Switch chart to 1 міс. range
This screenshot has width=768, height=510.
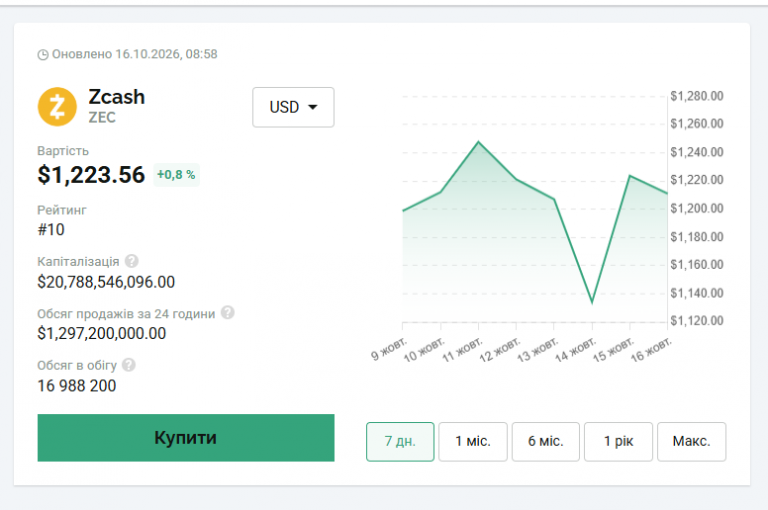[x=473, y=441]
